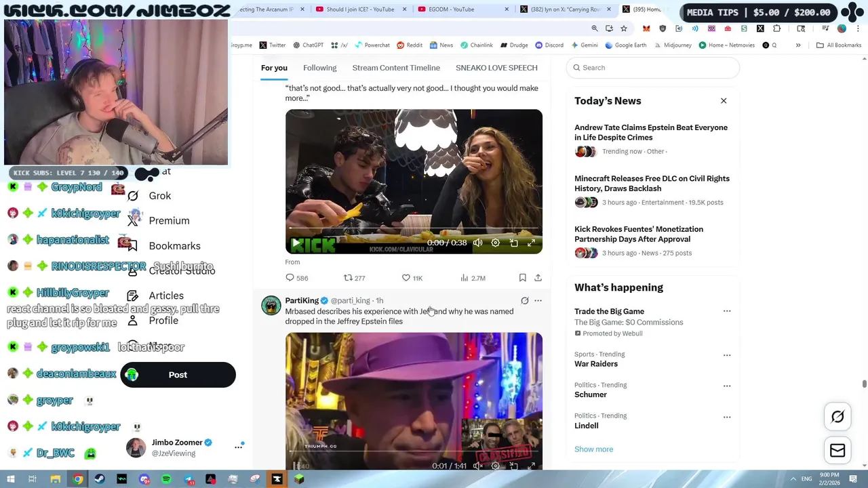868x488 pixels.
Task: Seek in the first video progress bar
Action: tap(414, 229)
